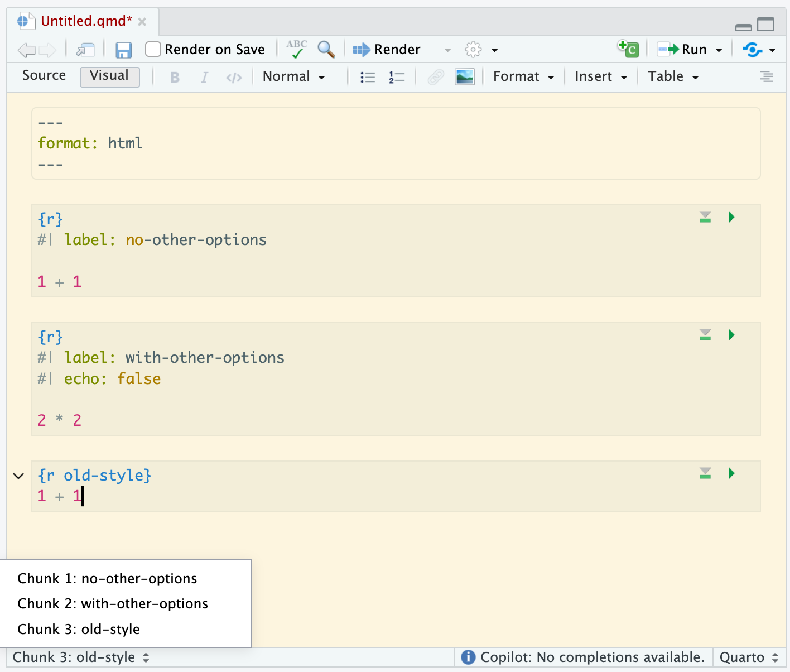Run spell check with the ABC icon

pyautogui.click(x=296, y=49)
